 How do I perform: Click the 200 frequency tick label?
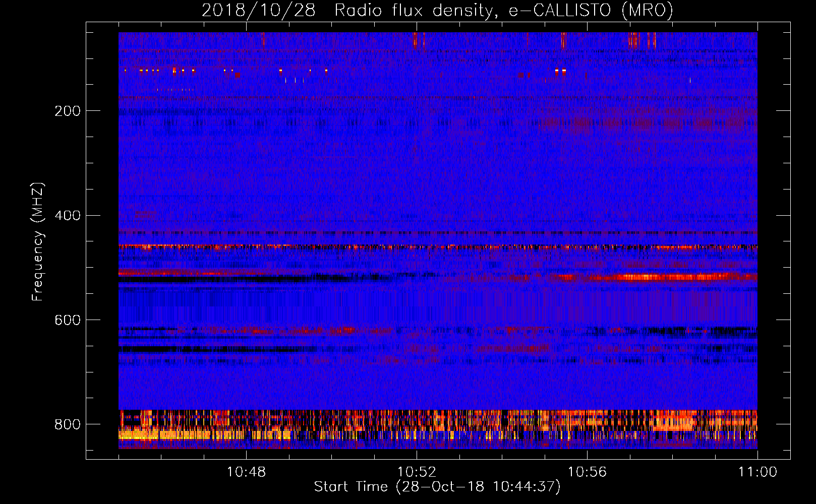tap(68, 111)
